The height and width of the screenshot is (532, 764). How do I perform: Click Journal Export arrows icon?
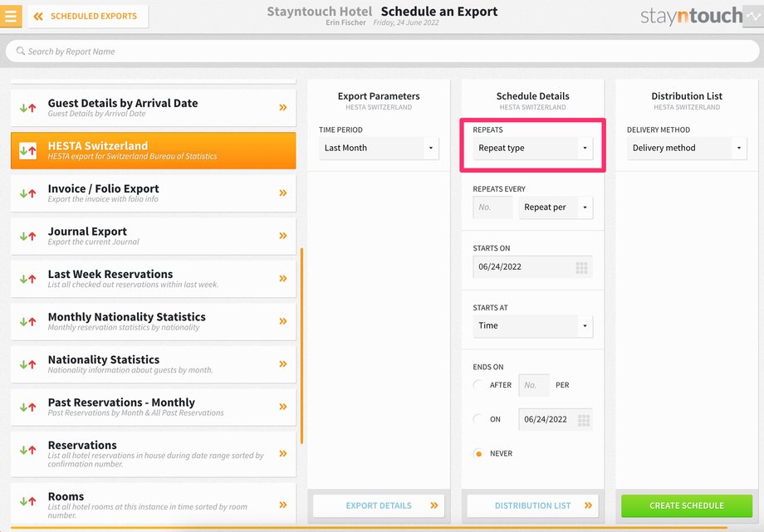point(27,237)
